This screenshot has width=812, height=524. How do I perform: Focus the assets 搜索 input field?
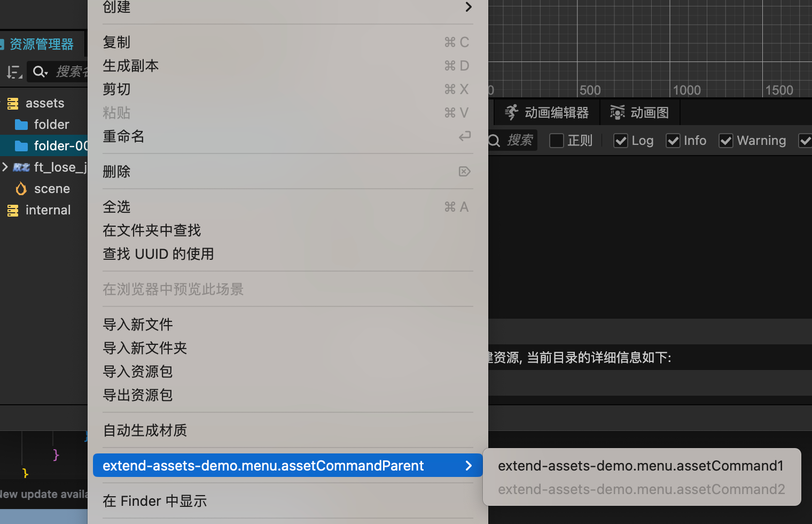pyautogui.click(x=71, y=72)
